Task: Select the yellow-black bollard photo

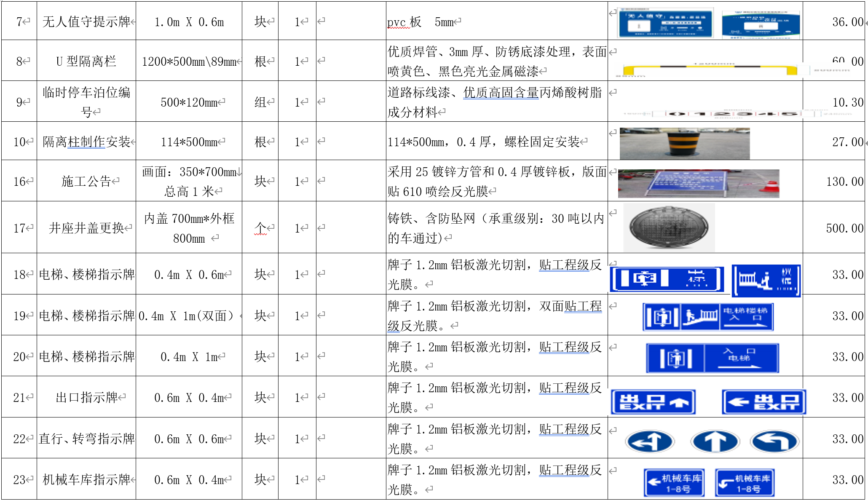Action: pos(684,144)
